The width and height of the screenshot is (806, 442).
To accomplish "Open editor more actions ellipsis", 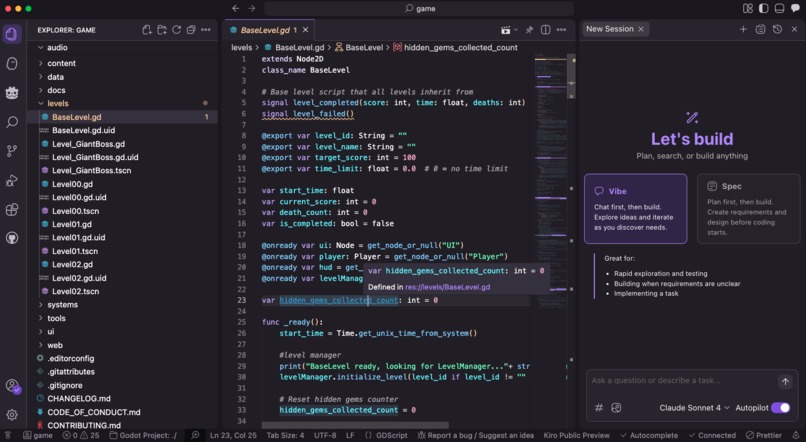I will [561, 30].
